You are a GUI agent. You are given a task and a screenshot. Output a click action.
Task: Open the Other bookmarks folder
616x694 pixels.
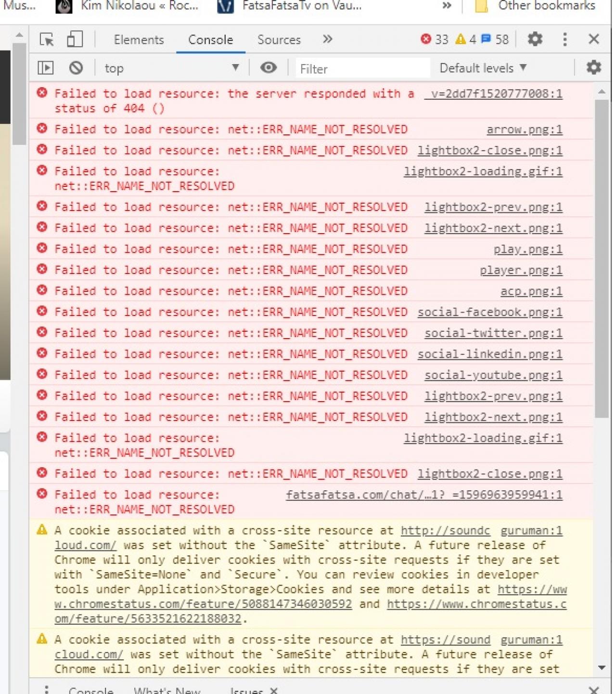pyautogui.click(x=534, y=6)
